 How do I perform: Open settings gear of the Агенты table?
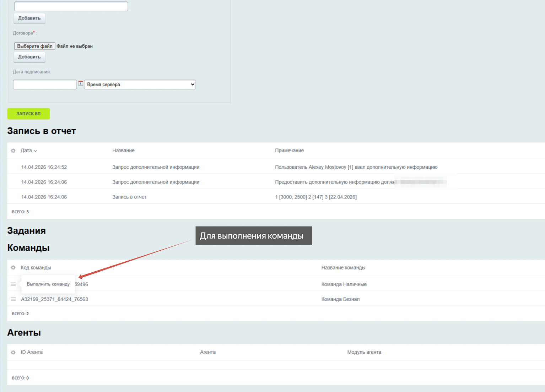[x=13, y=352]
